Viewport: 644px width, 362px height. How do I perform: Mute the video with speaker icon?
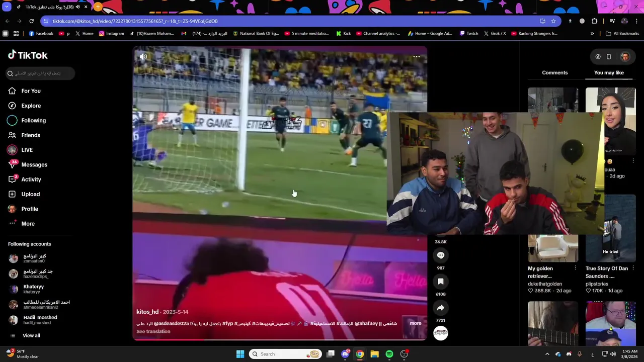click(143, 57)
